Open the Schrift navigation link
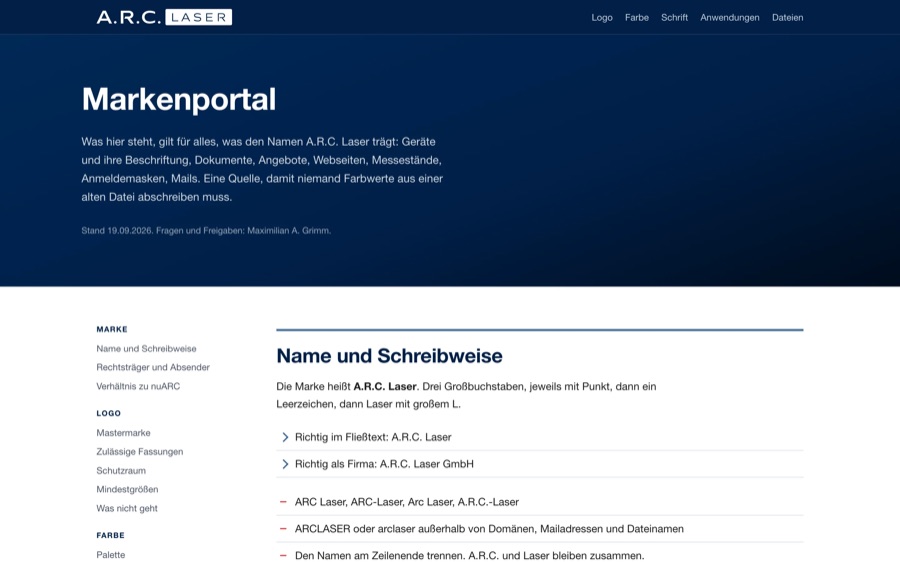This screenshot has width=900, height=562. (674, 18)
